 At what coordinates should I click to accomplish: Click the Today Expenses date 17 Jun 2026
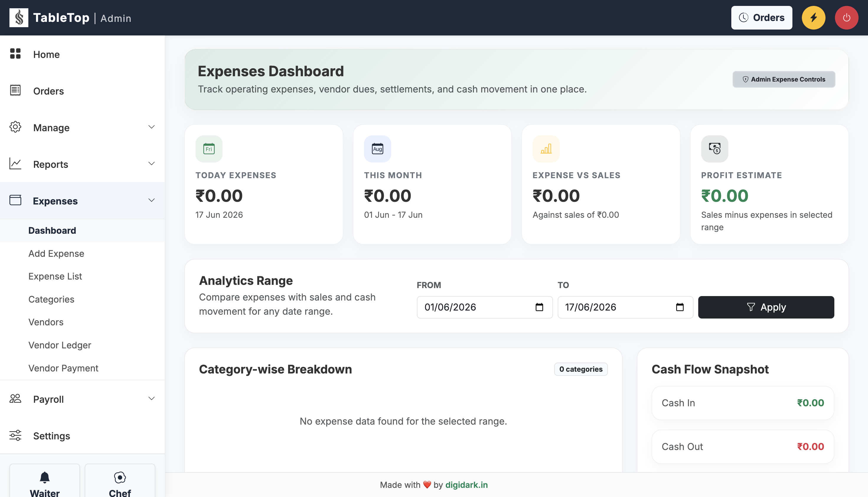tap(219, 215)
